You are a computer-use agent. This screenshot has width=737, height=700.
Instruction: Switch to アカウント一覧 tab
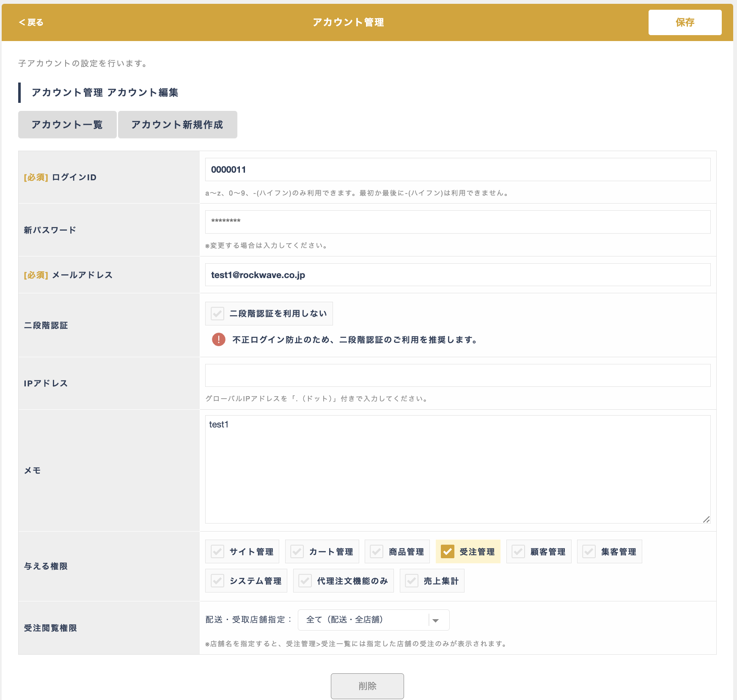tap(67, 124)
